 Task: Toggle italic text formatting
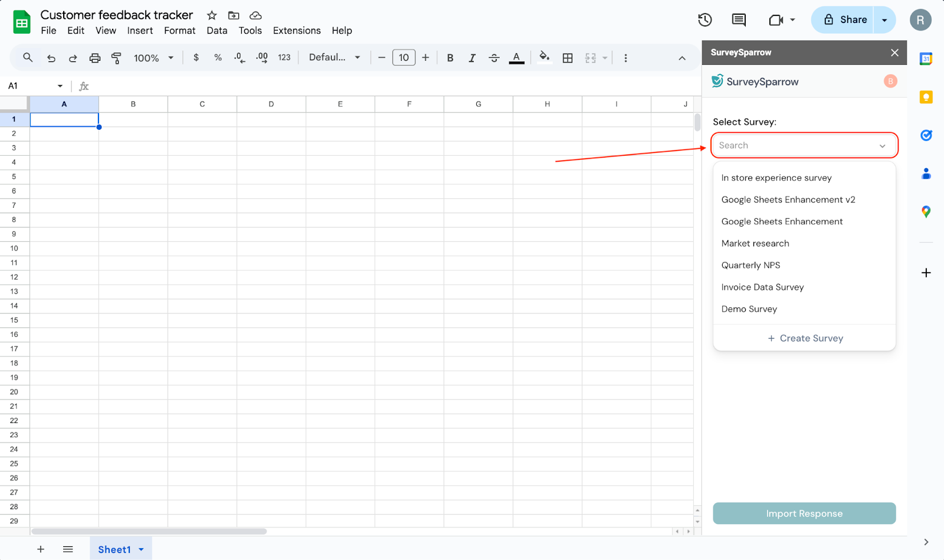pyautogui.click(x=472, y=58)
